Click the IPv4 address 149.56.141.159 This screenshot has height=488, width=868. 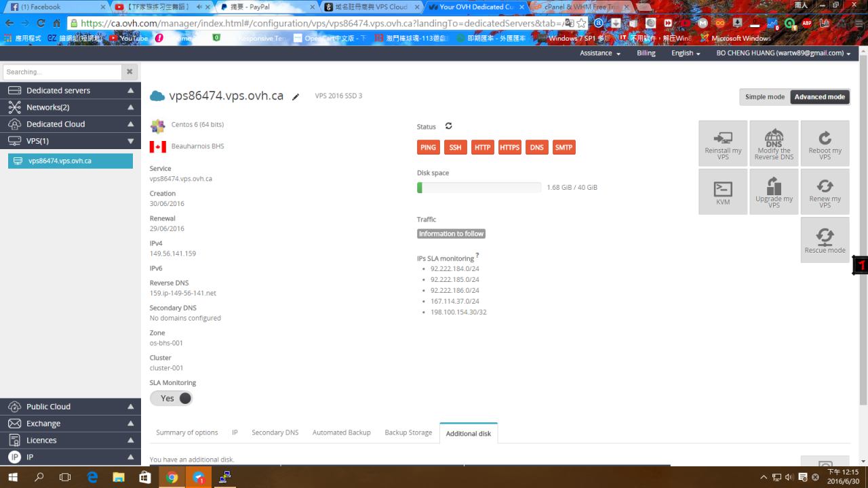point(173,253)
